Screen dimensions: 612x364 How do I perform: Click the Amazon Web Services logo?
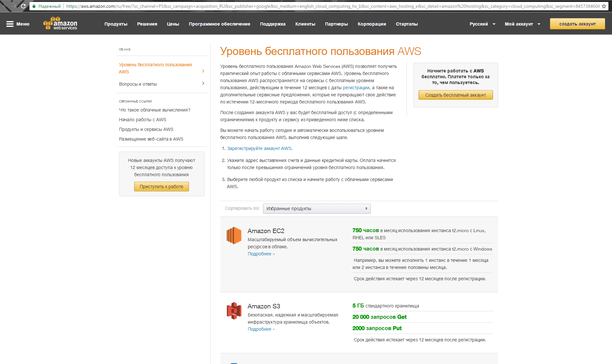(60, 24)
